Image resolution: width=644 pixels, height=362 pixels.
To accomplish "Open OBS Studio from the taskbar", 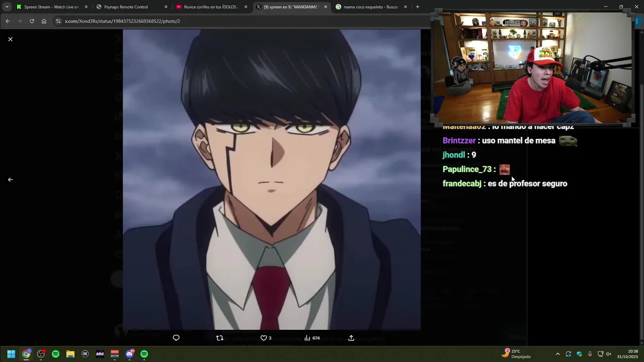I will [x=41, y=354].
